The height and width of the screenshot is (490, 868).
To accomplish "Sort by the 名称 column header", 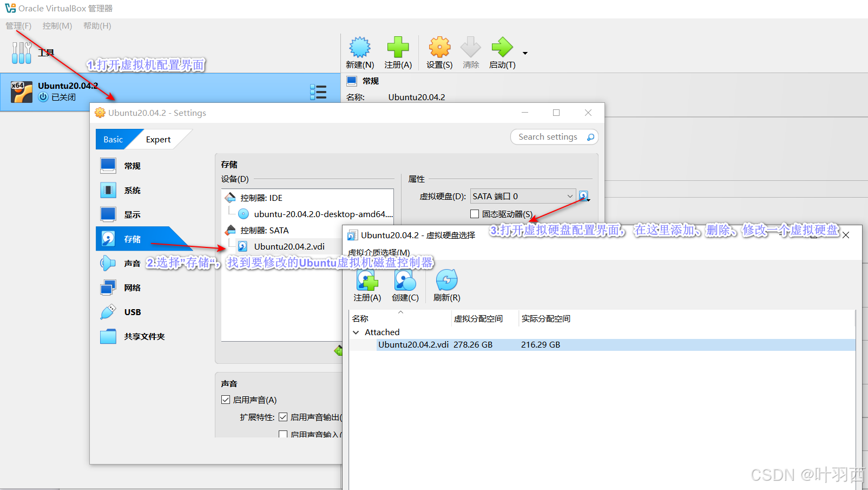I will [400, 318].
